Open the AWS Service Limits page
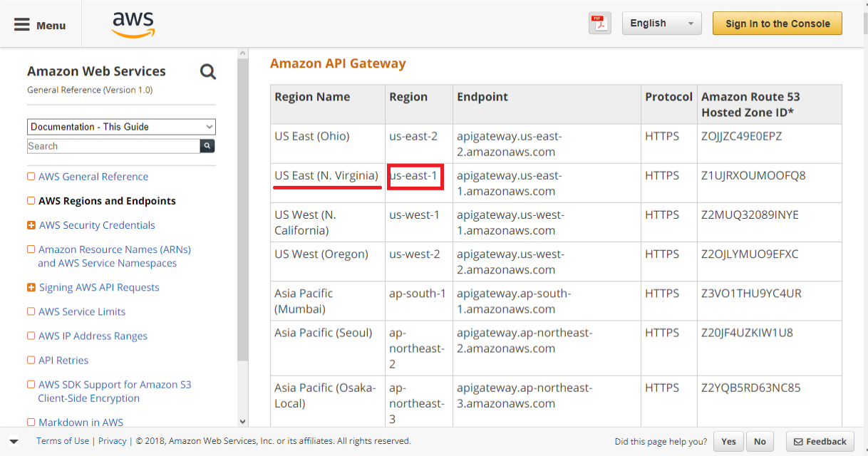The image size is (868, 456). pos(82,312)
